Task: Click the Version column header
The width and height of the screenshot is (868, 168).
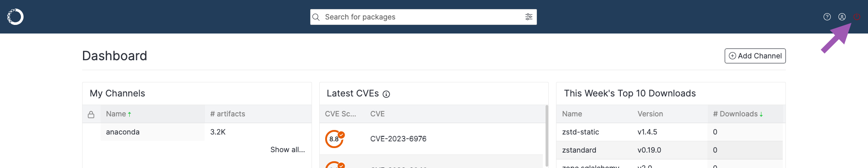Action: 650,114
